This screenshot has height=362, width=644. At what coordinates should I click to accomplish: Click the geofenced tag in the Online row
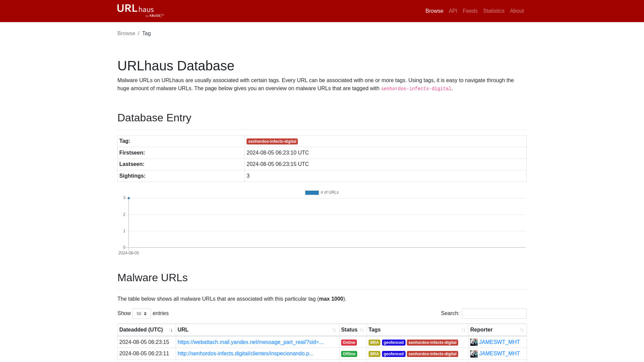pyautogui.click(x=393, y=343)
